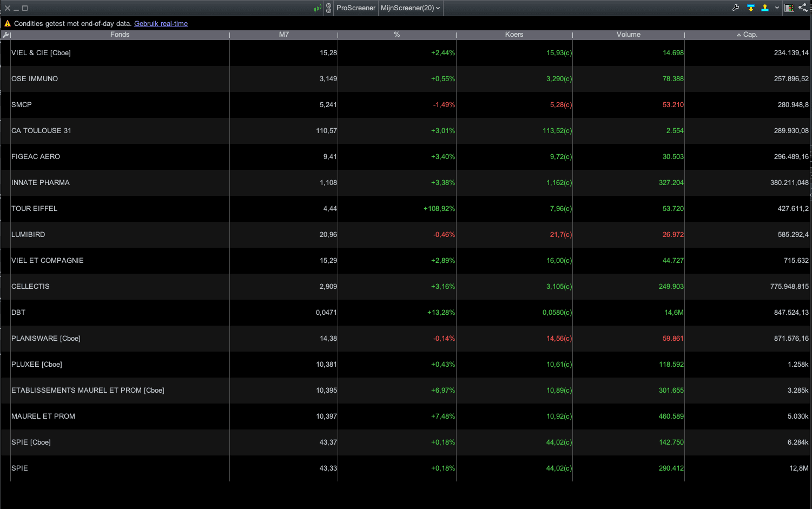Click the +13,28% change for DBT

coord(441,313)
